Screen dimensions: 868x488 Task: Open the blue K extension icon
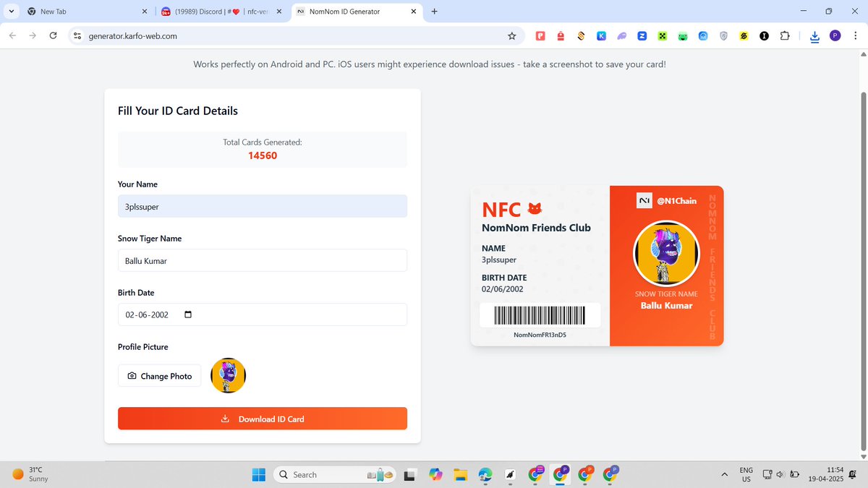pyautogui.click(x=601, y=35)
